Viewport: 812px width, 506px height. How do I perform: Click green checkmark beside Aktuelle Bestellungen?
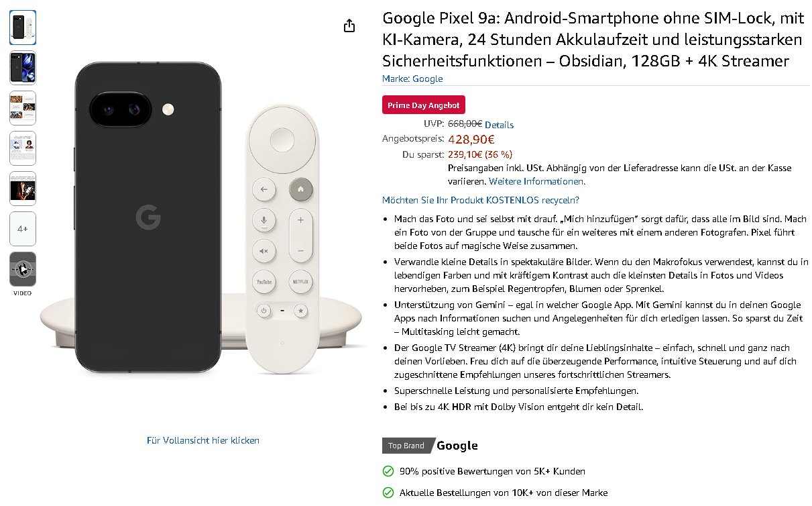pos(388,493)
